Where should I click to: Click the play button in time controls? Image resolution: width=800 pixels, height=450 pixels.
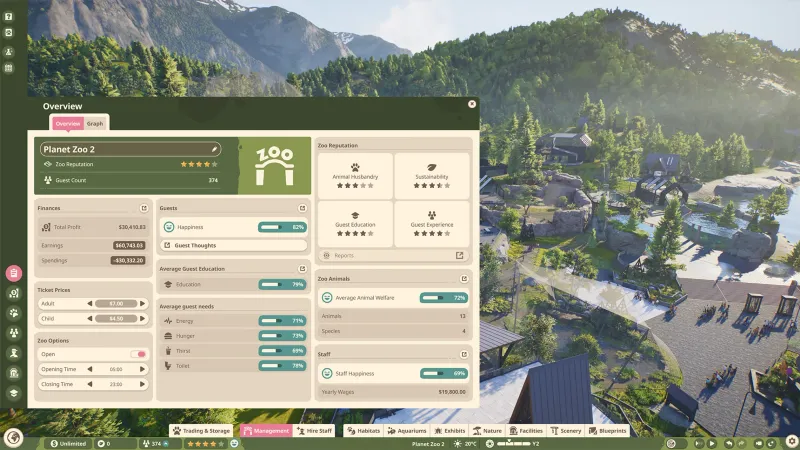tap(712, 443)
